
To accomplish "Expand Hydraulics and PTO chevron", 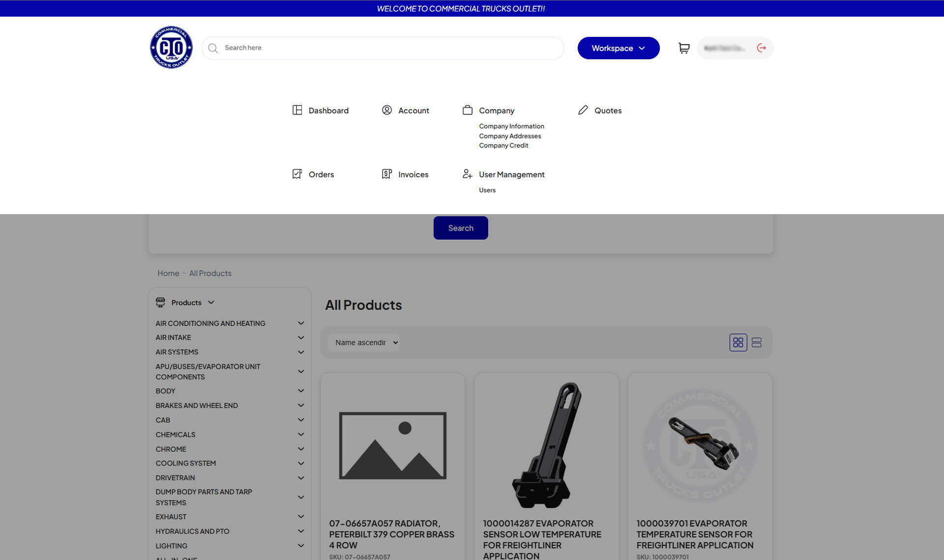I will point(301,531).
